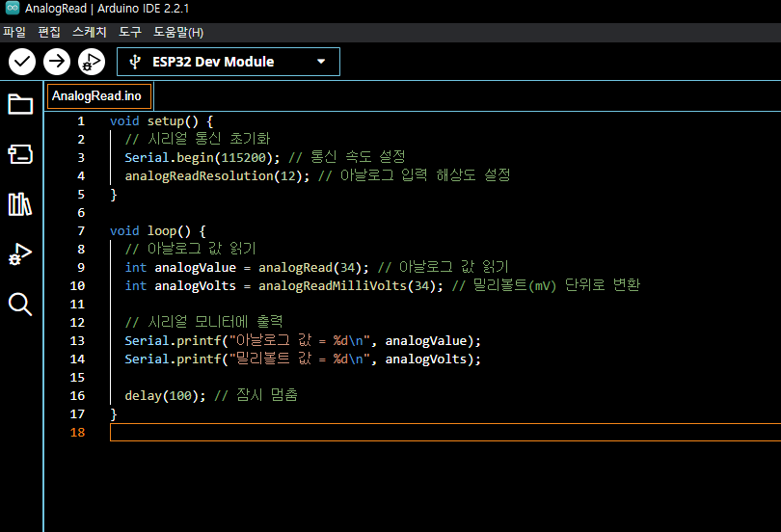
Task: Click the comment '// 밀리볼트(mV) 단위로 변환'
Action: tap(546, 285)
